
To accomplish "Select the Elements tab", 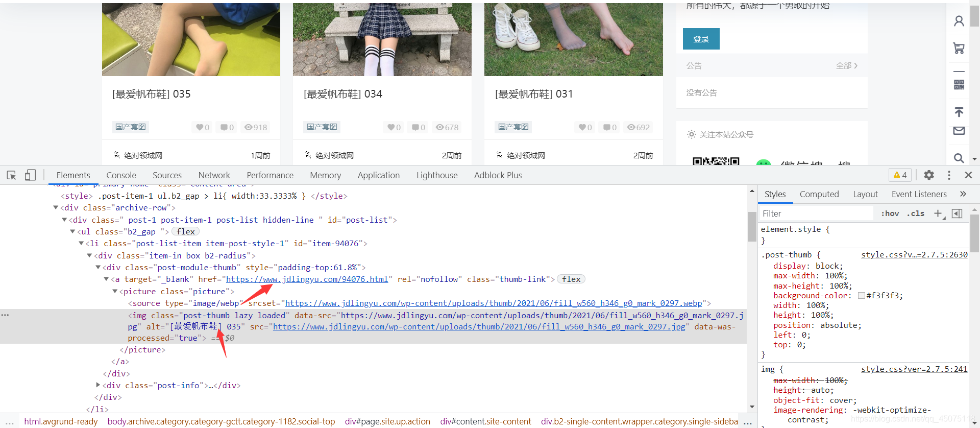I will coord(73,175).
